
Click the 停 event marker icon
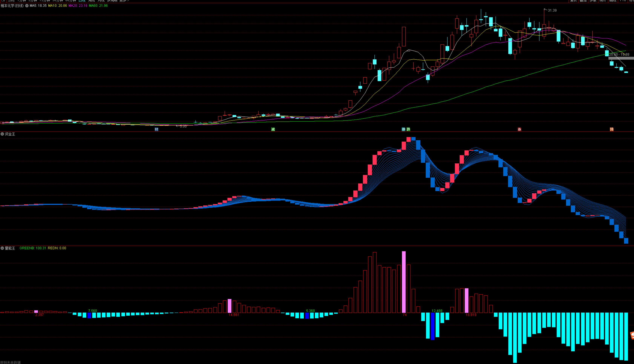[x=403, y=129]
